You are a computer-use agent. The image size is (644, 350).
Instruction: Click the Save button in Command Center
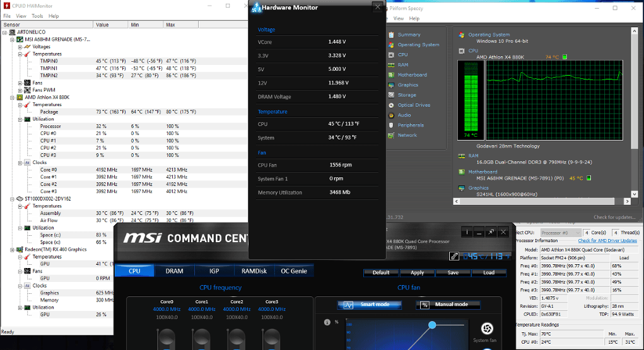point(453,273)
